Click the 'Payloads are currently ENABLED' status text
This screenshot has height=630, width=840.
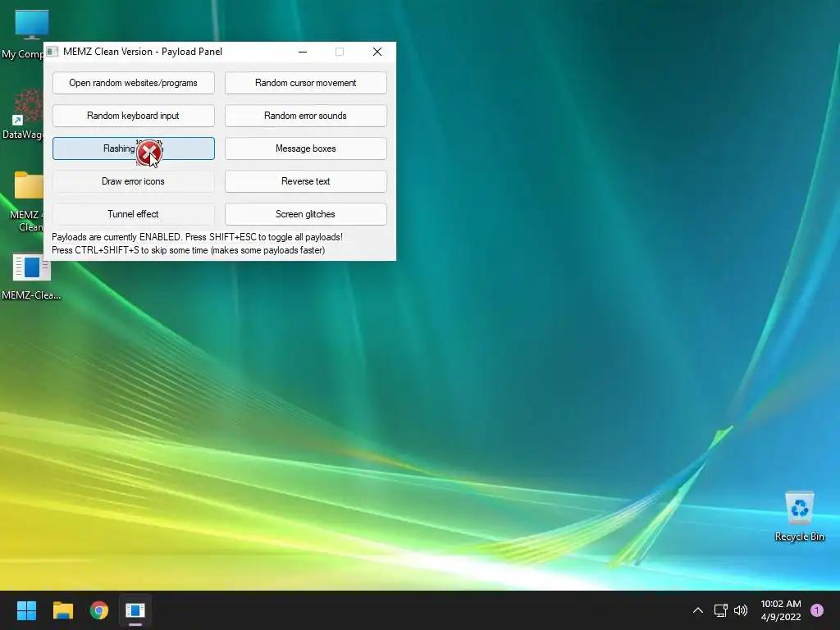(197, 237)
